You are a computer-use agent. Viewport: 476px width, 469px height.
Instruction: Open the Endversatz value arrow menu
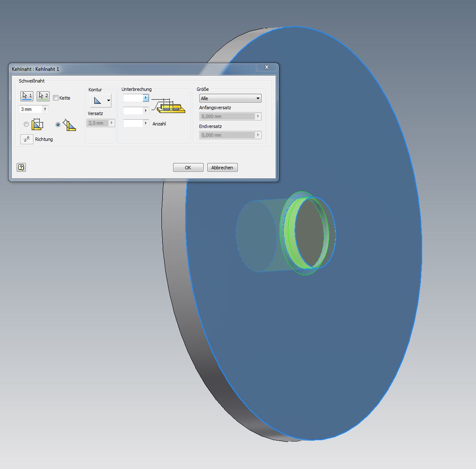pos(258,135)
